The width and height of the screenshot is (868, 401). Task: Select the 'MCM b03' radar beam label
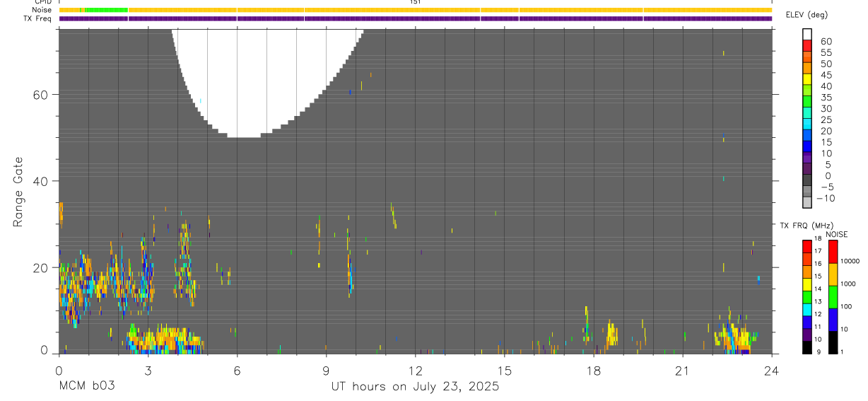[x=86, y=386]
